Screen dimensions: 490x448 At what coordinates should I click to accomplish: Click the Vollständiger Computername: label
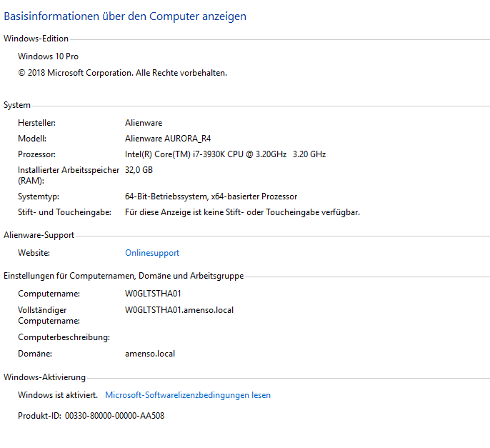(49, 315)
